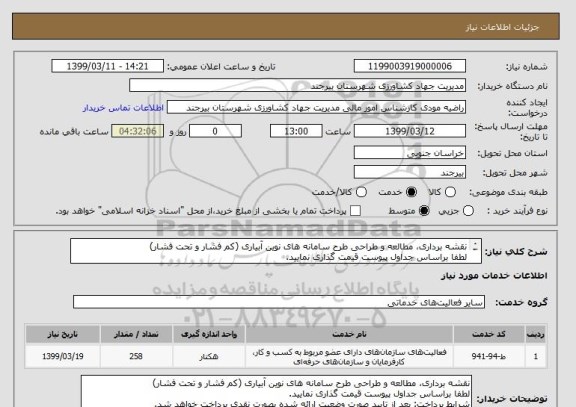Click the service name cell in row 1
The image size is (576, 407).
click(349, 357)
